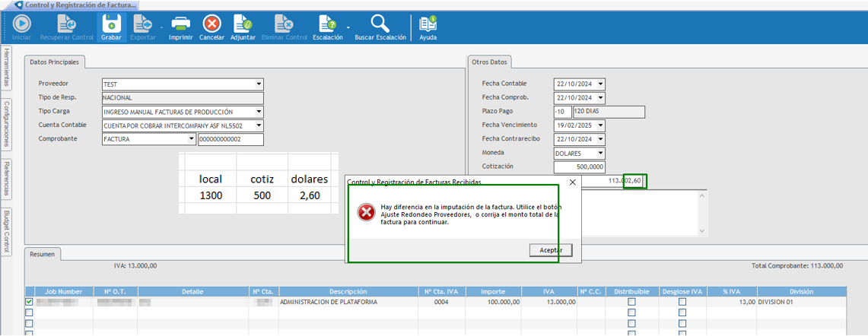Click the Buscar Escalación magnifier icon
Screen dimensions: 868x336
tap(380, 24)
